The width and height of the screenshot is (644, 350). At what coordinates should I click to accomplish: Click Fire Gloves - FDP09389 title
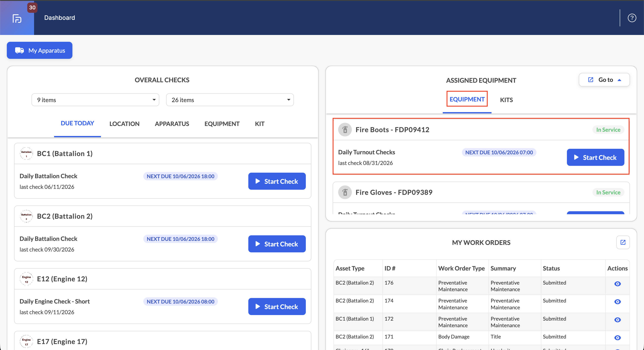point(394,192)
